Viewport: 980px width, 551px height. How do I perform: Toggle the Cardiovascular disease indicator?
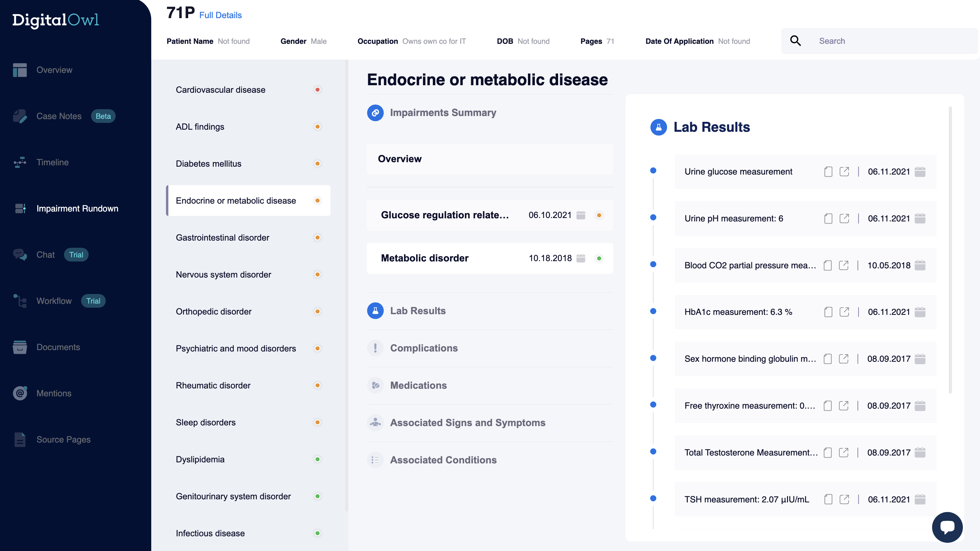point(318,90)
